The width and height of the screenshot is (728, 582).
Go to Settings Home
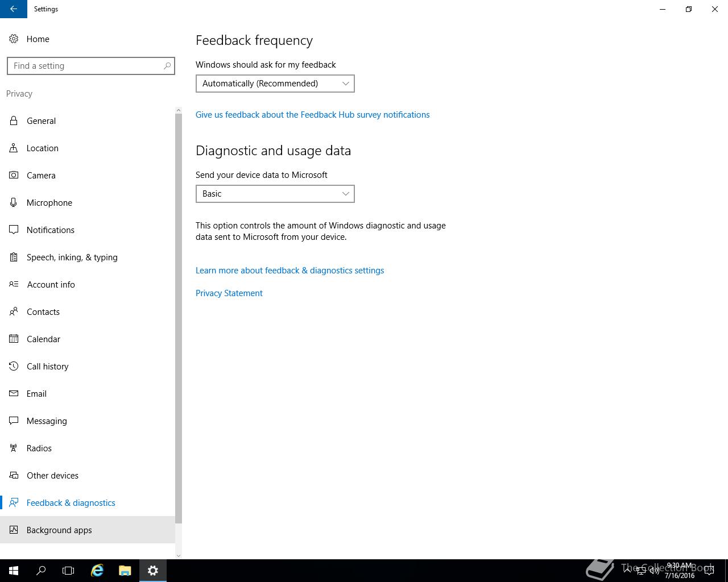88,39
